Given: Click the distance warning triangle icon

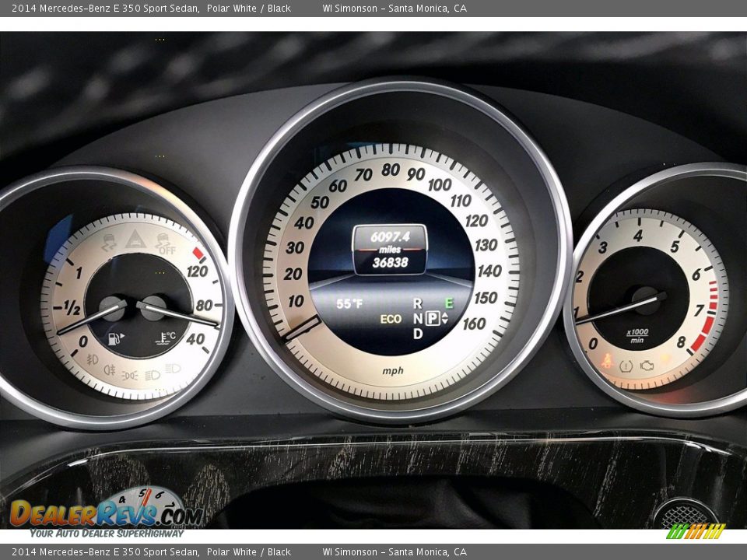Looking at the screenshot, I should pyautogui.click(x=135, y=239).
